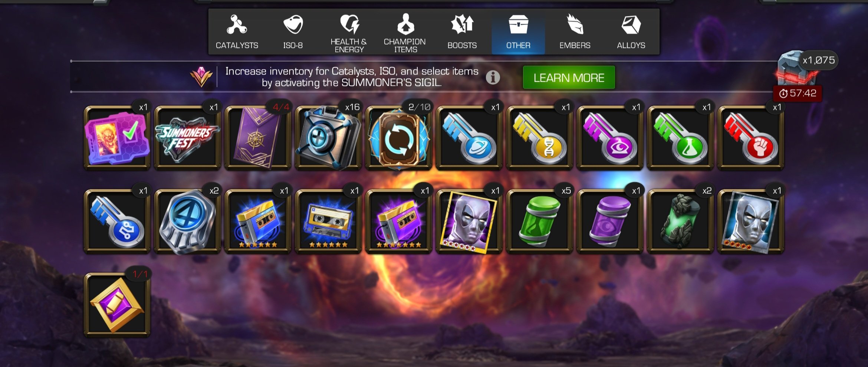Select the gold-framed silver champion portrait
Image resolution: width=868 pixels, height=367 pixels.
(469, 222)
